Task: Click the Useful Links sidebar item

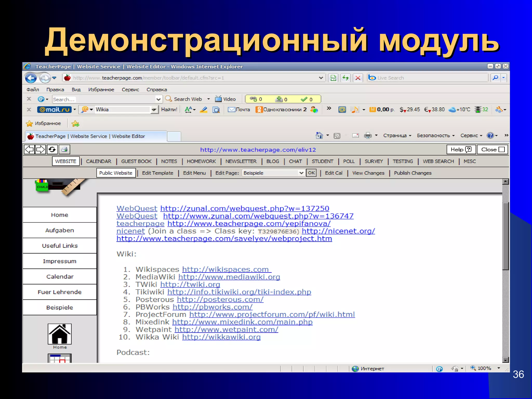Action: coord(60,246)
